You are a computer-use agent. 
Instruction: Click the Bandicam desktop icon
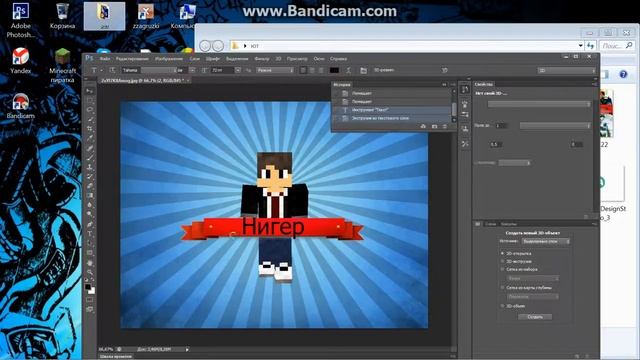(20, 106)
